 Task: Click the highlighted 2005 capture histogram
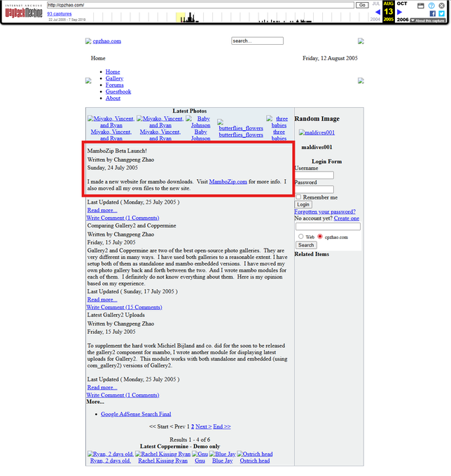[181, 17]
